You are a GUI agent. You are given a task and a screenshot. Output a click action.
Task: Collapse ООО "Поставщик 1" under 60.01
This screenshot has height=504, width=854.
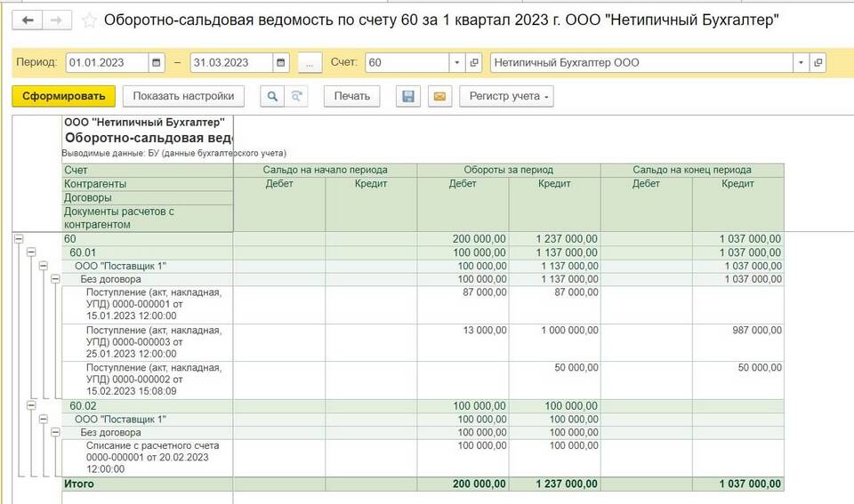(43, 266)
